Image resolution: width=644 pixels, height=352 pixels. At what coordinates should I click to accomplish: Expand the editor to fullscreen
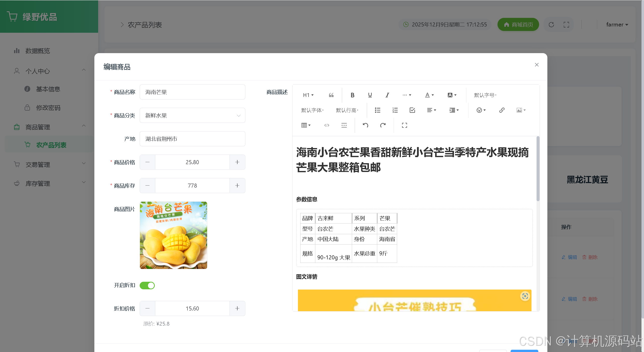click(404, 125)
